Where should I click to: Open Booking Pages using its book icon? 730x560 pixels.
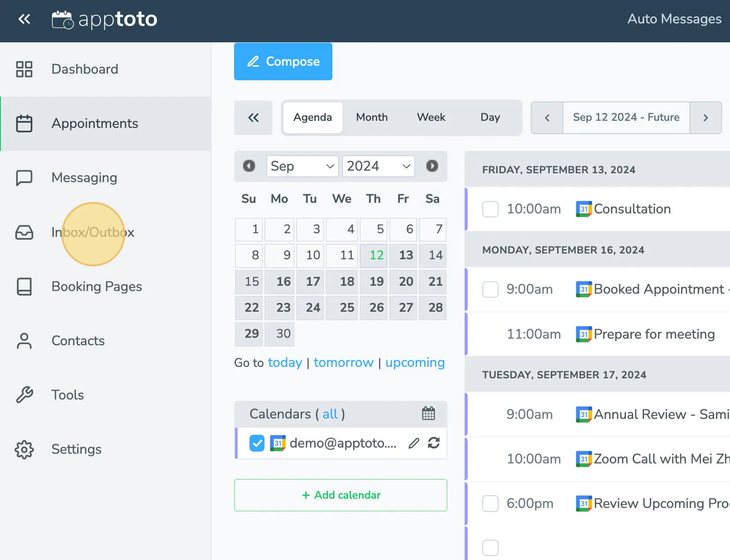point(24,287)
